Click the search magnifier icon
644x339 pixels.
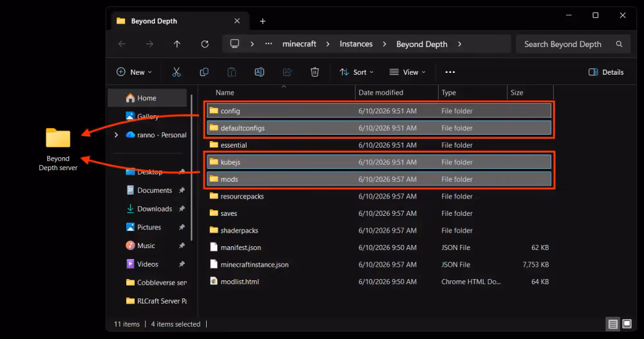pyautogui.click(x=620, y=44)
